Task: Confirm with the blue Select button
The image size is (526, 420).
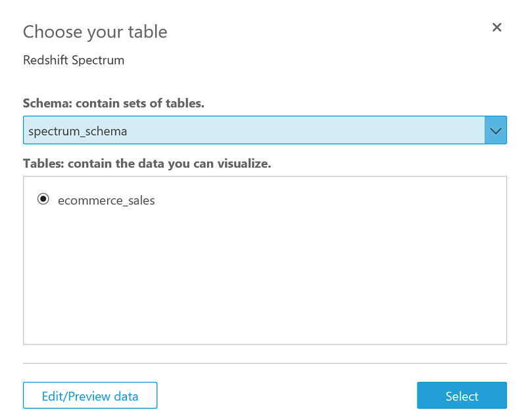Action: [462, 396]
